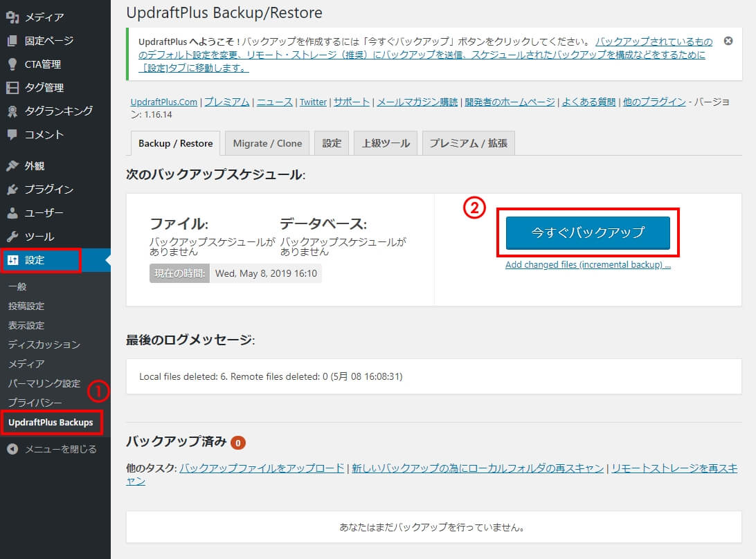This screenshot has height=559, width=756.
Task: Open the 一般 settings submenu item
Action: click(x=17, y=286)
